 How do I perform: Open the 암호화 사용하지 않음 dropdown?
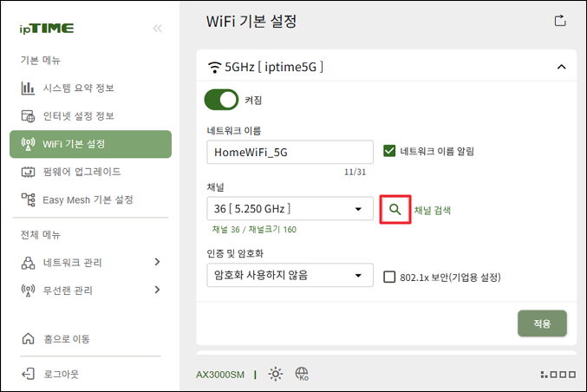[x=290, y=275]
